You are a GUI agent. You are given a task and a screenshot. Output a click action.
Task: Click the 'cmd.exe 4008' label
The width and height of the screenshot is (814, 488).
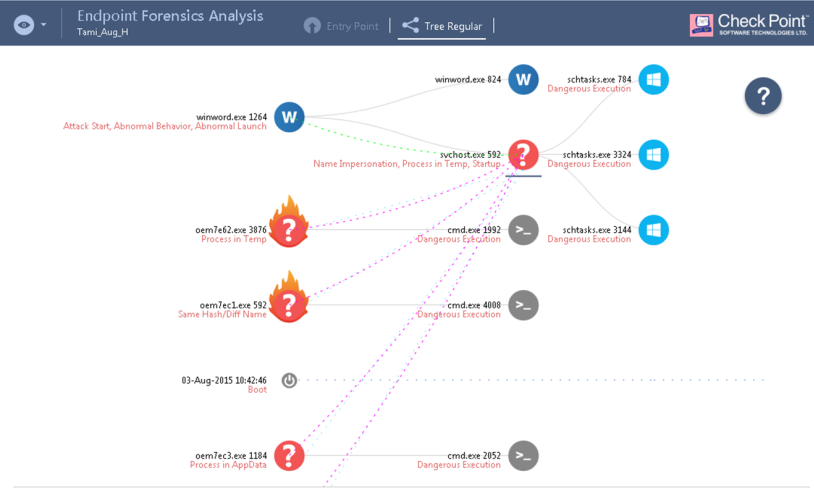click(474, 305)
